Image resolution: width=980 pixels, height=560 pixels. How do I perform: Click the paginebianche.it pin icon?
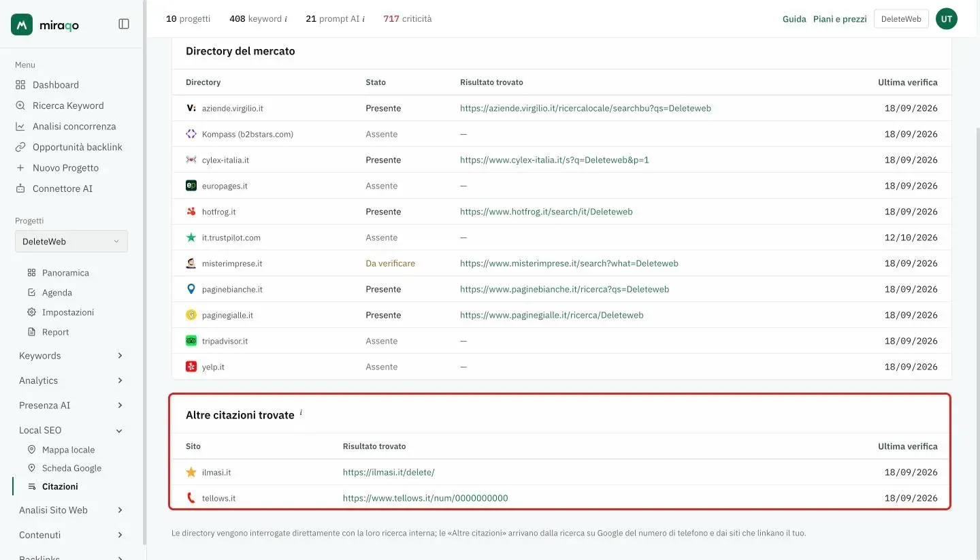coord(191,289)
